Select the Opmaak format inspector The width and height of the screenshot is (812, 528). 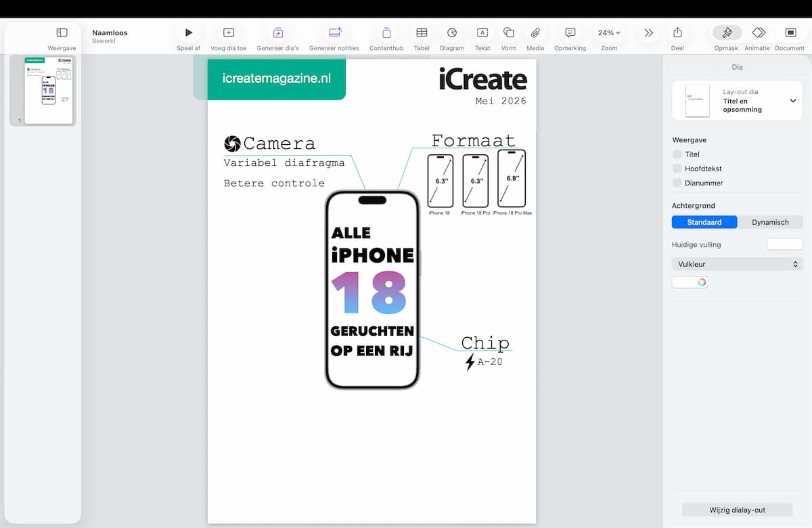click(727, 32)
